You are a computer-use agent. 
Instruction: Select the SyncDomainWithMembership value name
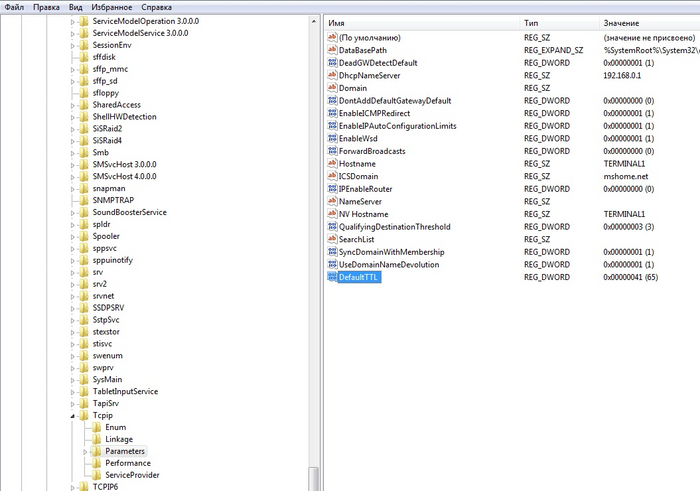(x=392, y=252)
